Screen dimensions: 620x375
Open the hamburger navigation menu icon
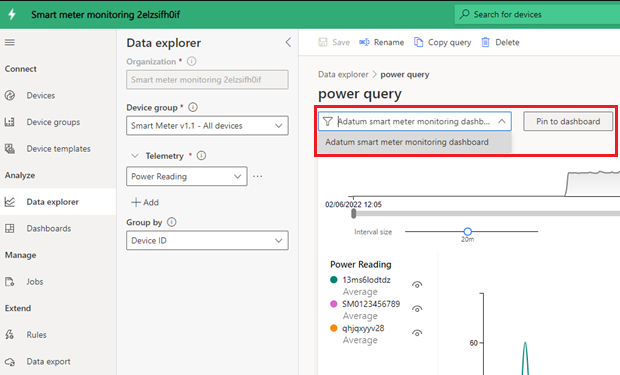10,42
